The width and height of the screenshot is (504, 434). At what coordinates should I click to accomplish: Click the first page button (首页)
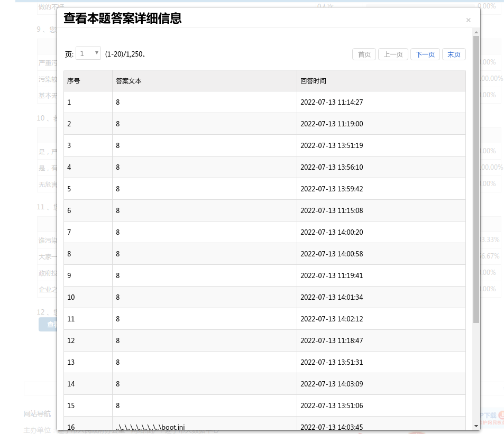click(x=364, y=54)
